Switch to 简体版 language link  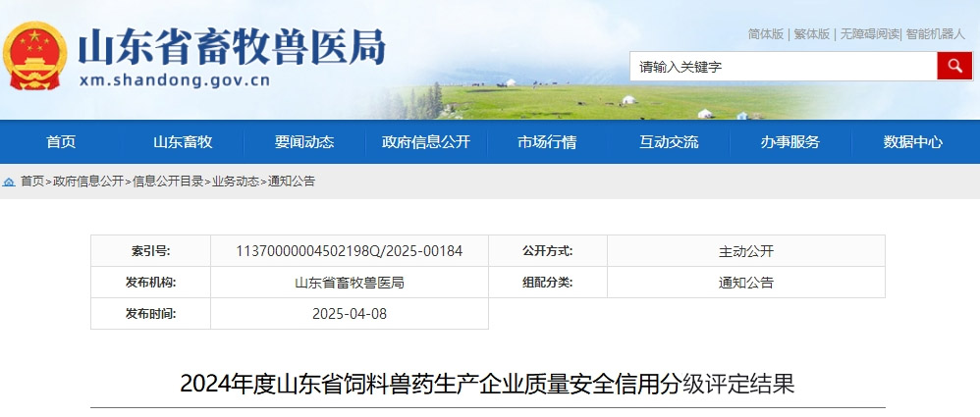766,34
